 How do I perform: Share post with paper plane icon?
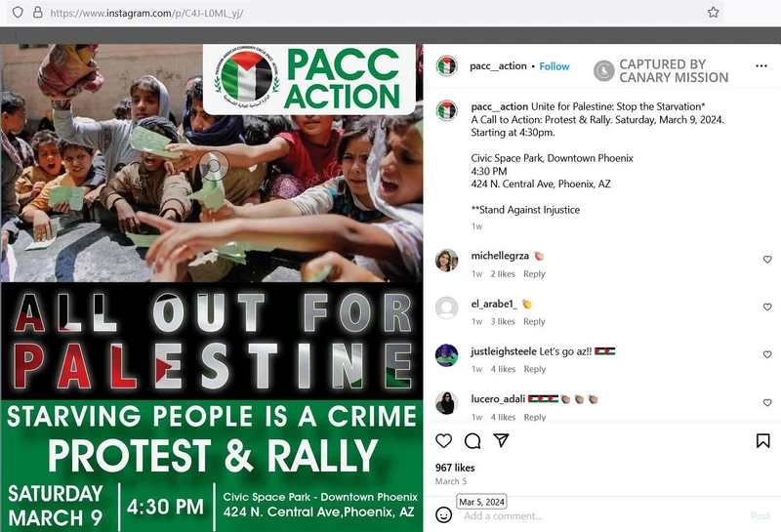pos(501,440)
